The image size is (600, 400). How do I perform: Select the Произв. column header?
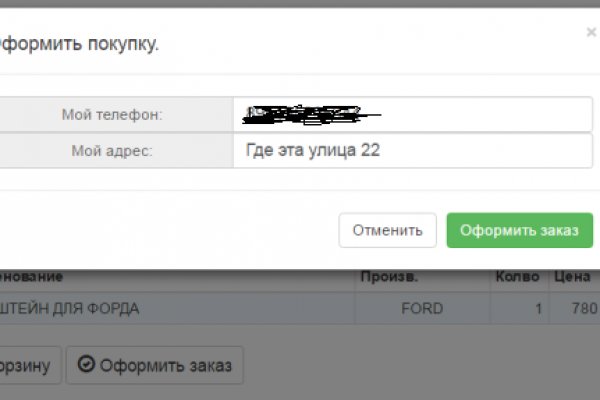pos(390,277)
